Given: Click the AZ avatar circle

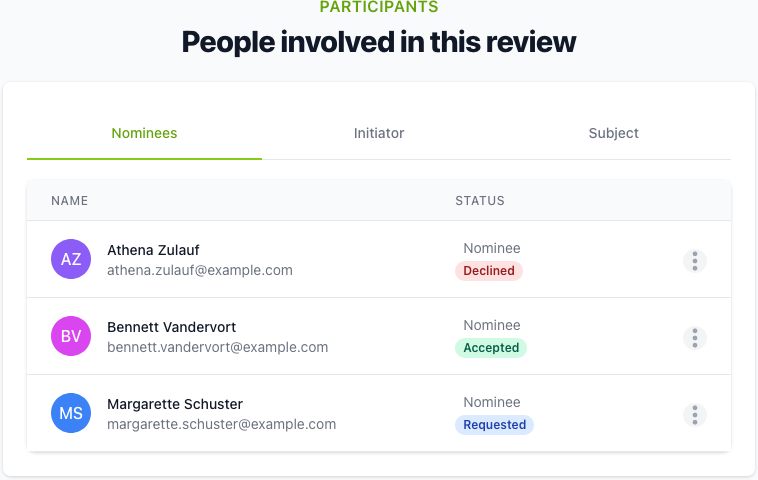Looking at the screenshot, I should [x=71, y=260].
